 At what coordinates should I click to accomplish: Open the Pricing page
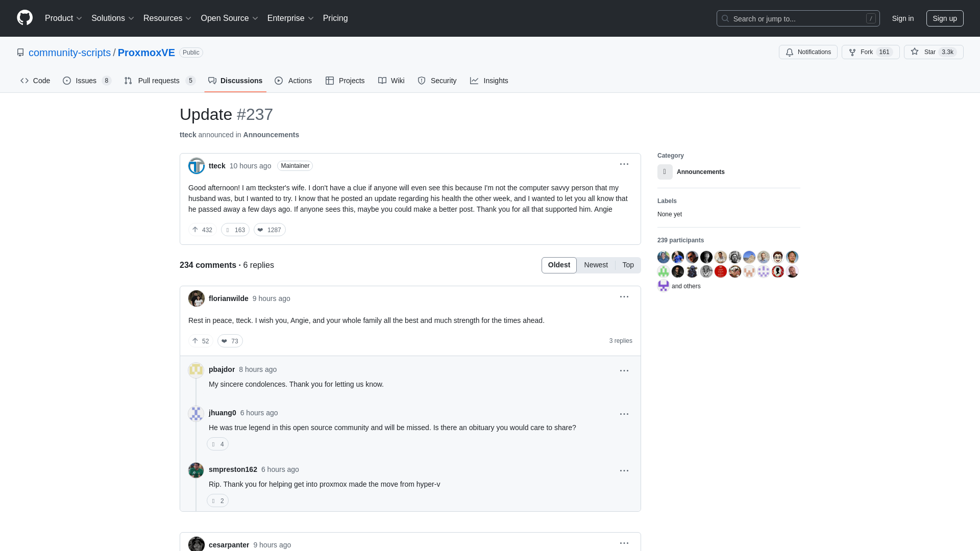click(335, 18)
